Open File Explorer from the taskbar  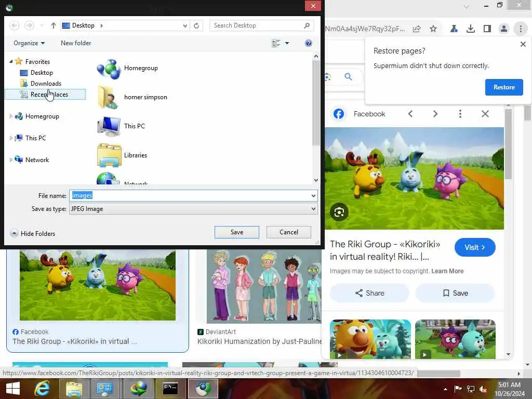(74, 389)
